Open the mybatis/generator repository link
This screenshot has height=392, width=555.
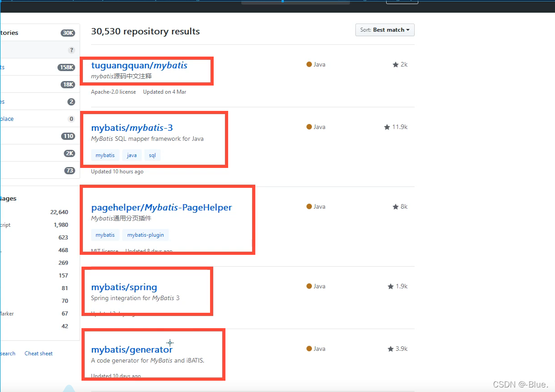tap(132, 349)
